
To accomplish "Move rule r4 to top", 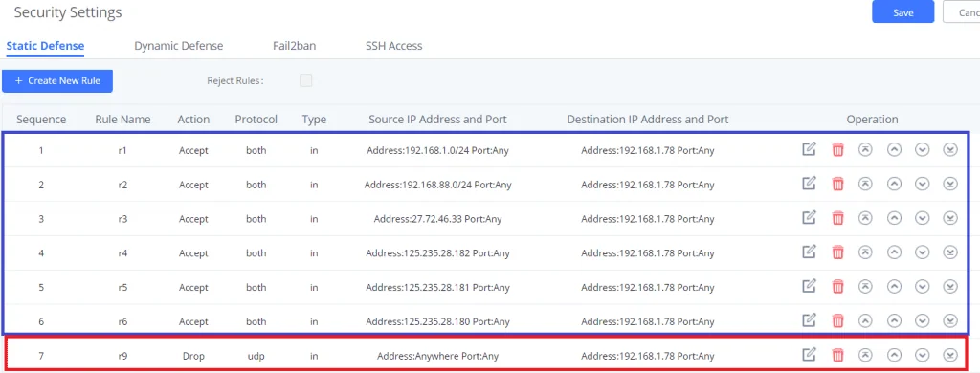I will (865, 252).
